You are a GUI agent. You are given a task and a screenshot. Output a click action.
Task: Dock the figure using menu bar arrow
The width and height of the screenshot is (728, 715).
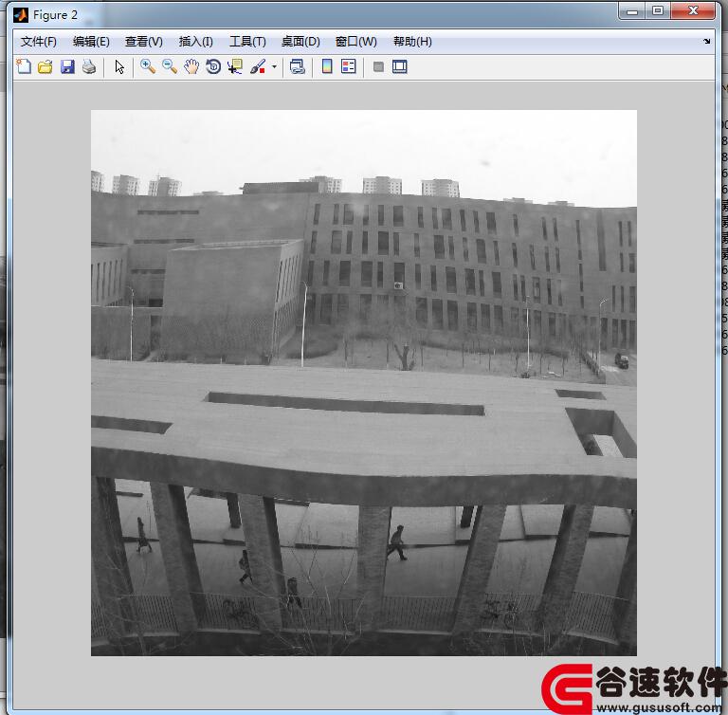[706, 42]
